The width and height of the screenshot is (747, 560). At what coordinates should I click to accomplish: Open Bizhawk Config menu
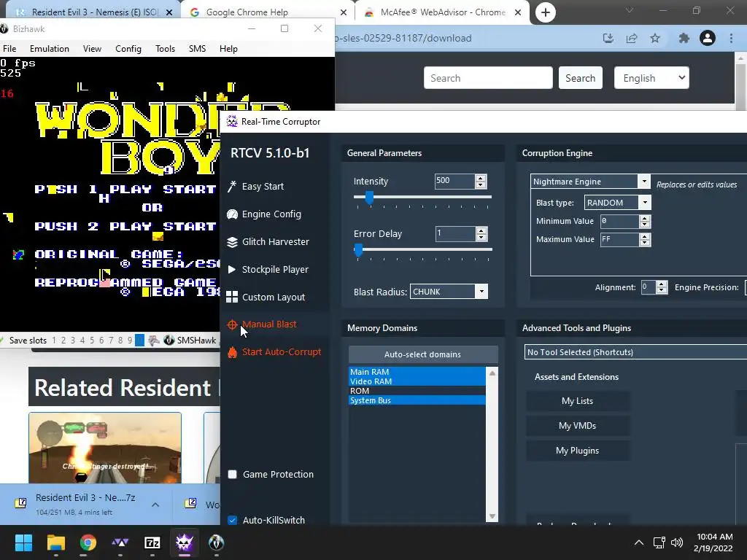pyautogui.click(x=128, y=49)
